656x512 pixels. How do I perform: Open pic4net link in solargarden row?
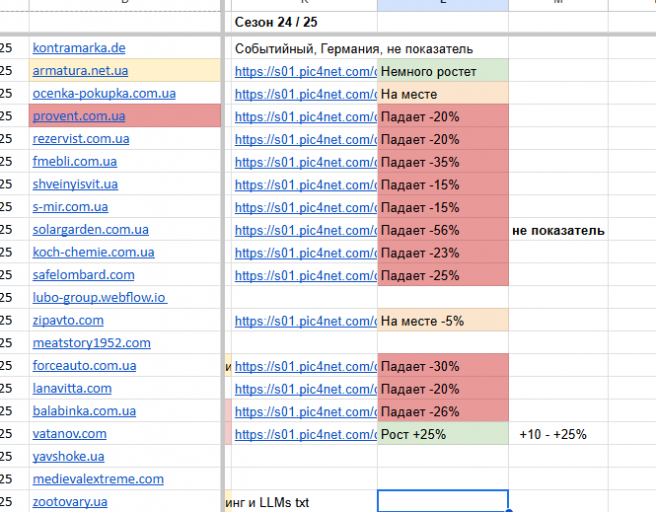pos(306,230)
